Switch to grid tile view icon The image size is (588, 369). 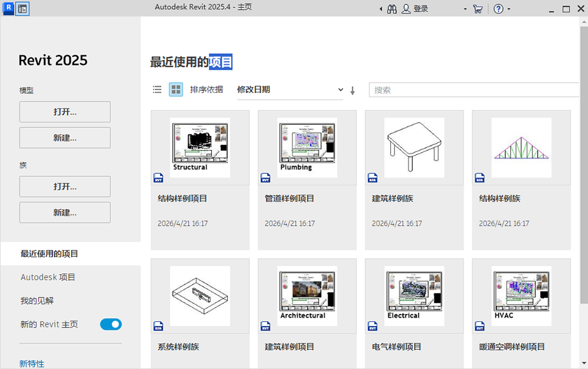(x=176, y=89)
